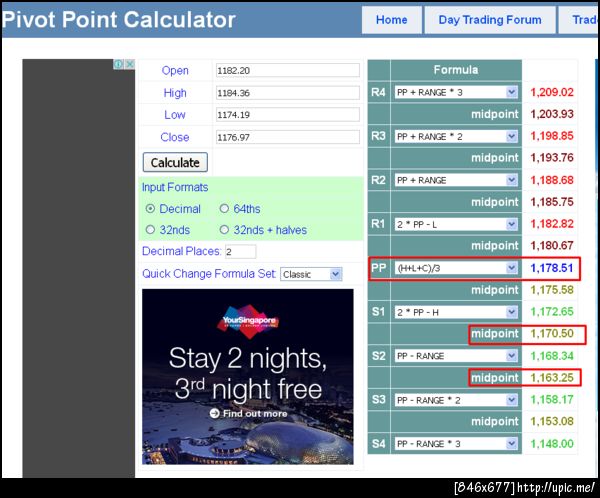Click the Low price input field
The image size is (600, 498).
point(288,114)
